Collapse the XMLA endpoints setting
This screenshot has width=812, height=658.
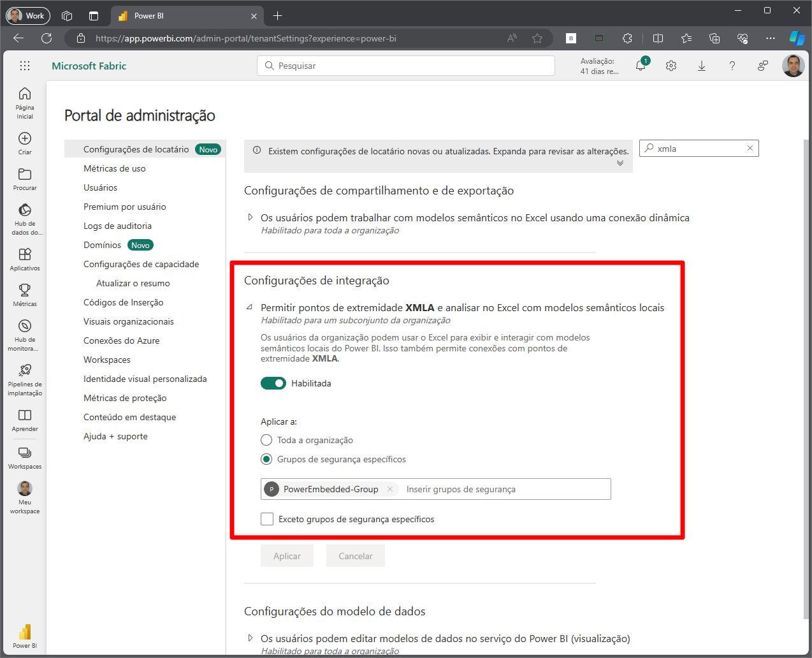click(x=250, y=307)
